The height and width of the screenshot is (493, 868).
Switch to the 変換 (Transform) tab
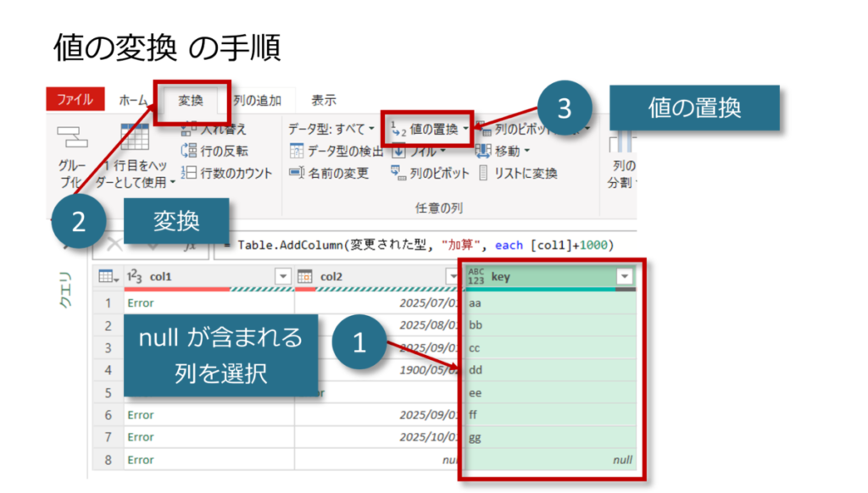pos(191,100)
